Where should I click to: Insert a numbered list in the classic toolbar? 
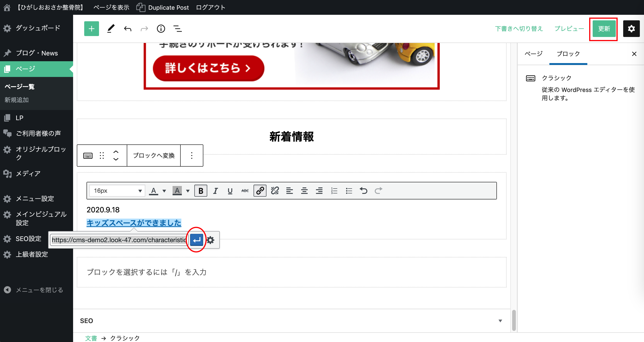coord(334,191)
